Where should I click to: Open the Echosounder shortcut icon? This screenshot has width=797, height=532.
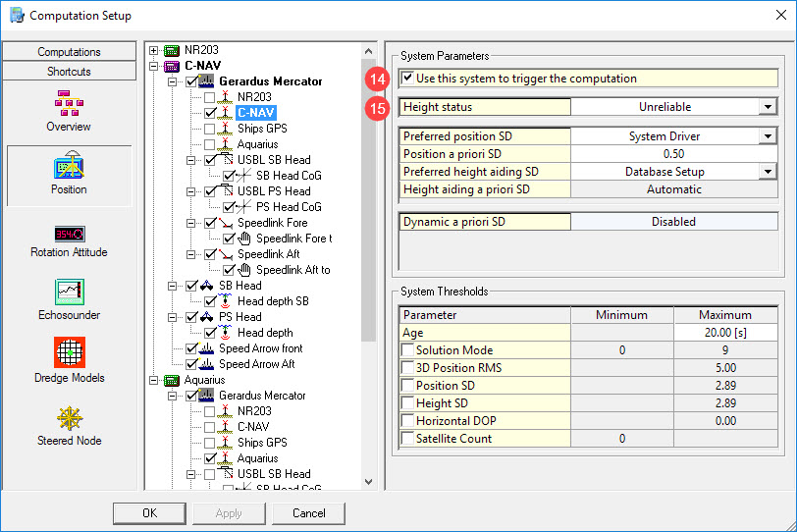pyautogui.click(x=69, y=293)
